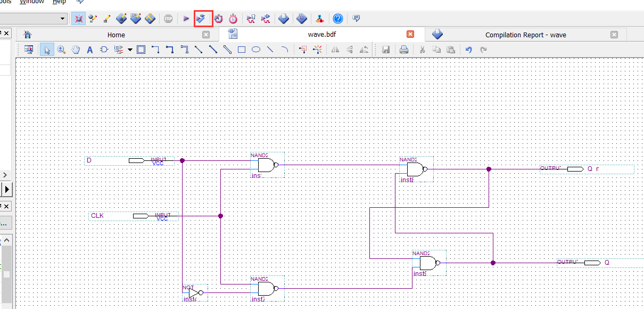644x309 pixels.
Task: Select the Zoom magnifier tool
Action: 61,50
